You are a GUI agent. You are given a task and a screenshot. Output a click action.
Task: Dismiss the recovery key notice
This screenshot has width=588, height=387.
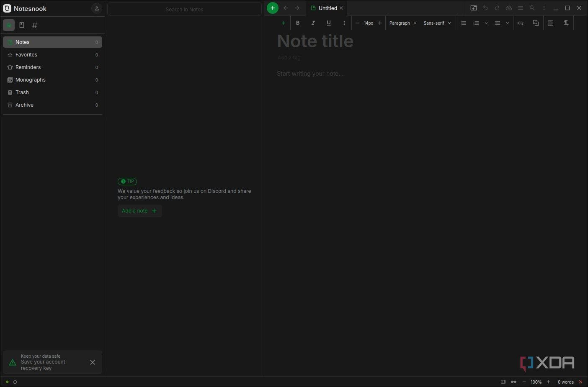[93, 362]
